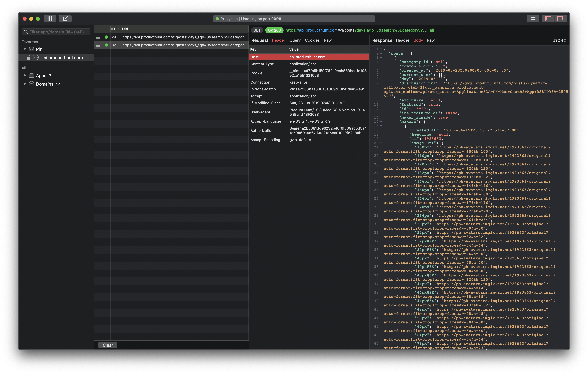Toggle the SSL lock on request row 29
588x374 pixels.
click(x=98, y=37)
